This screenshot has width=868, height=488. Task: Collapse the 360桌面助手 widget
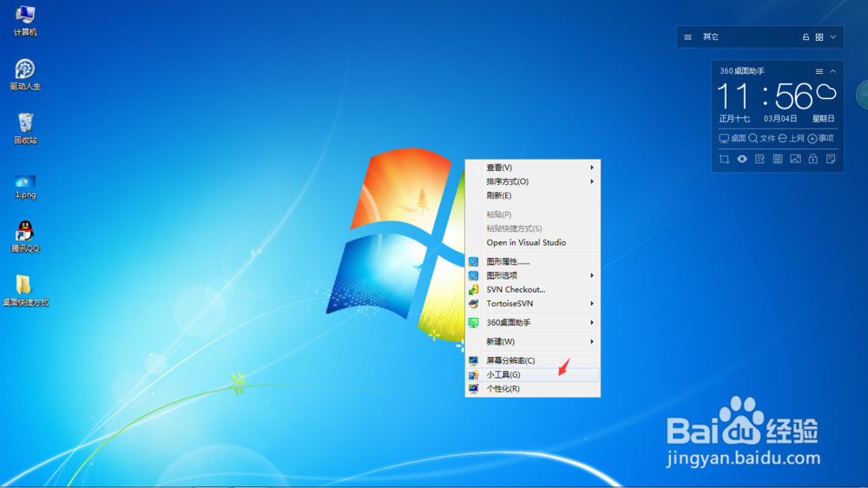coord(833,71)
